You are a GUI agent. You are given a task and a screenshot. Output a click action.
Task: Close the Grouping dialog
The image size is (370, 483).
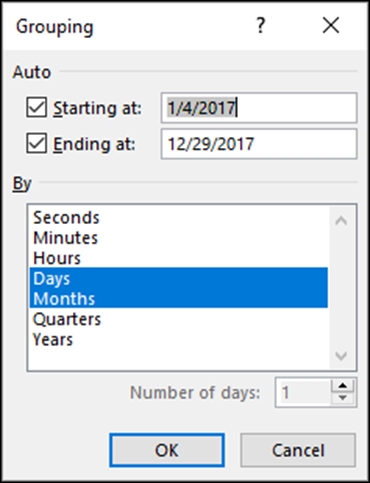point(331,26)
